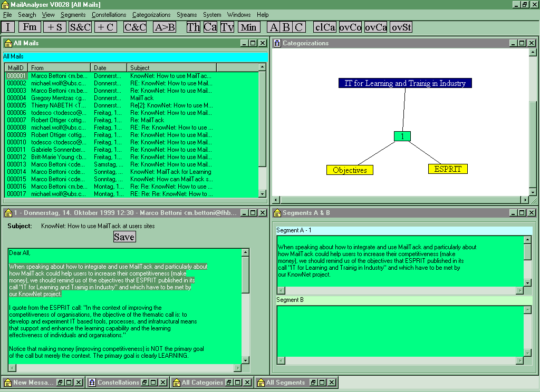Open the Help menu
540x392 pixels.
[x=263, y=15]
